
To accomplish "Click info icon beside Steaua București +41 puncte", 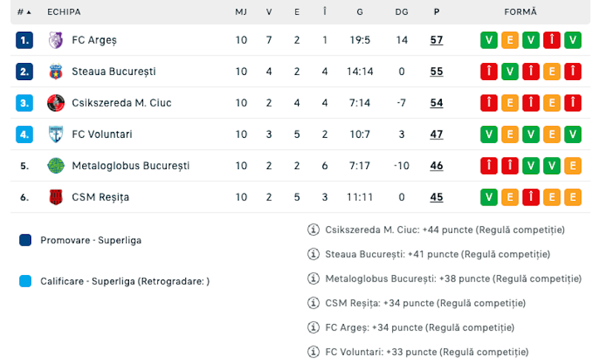I will 313,254.
